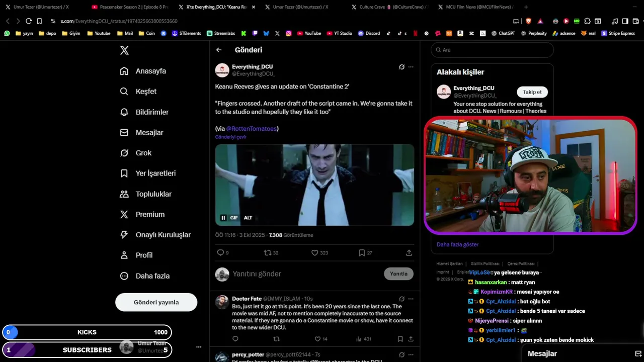Open WhatsApp bookmark icon
This screenshot has width=644, height=362.
click(7, 33)
